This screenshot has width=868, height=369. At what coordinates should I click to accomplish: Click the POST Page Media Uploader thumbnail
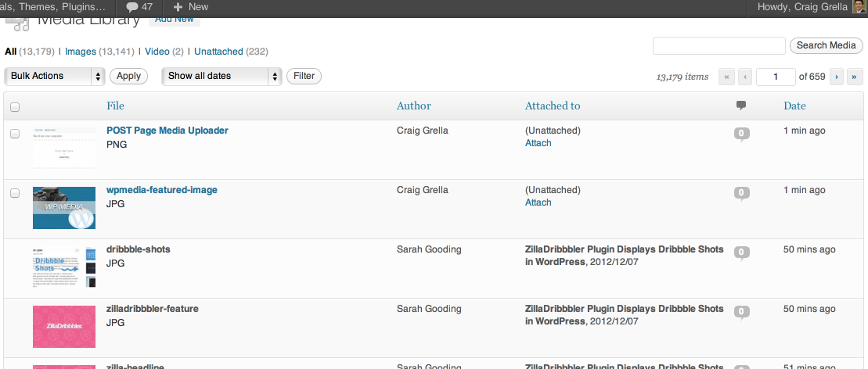(x=63, y=147)
